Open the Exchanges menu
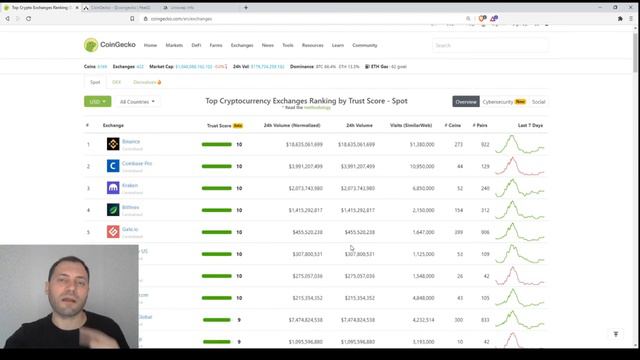This screenshot has height=360, width=640. [x=242, y=45]
